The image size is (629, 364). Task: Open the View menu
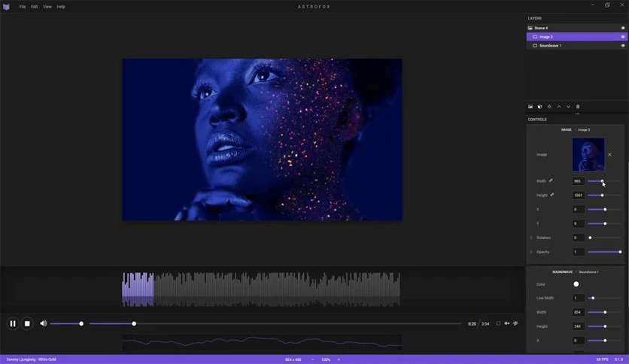(x=47, y=7)
